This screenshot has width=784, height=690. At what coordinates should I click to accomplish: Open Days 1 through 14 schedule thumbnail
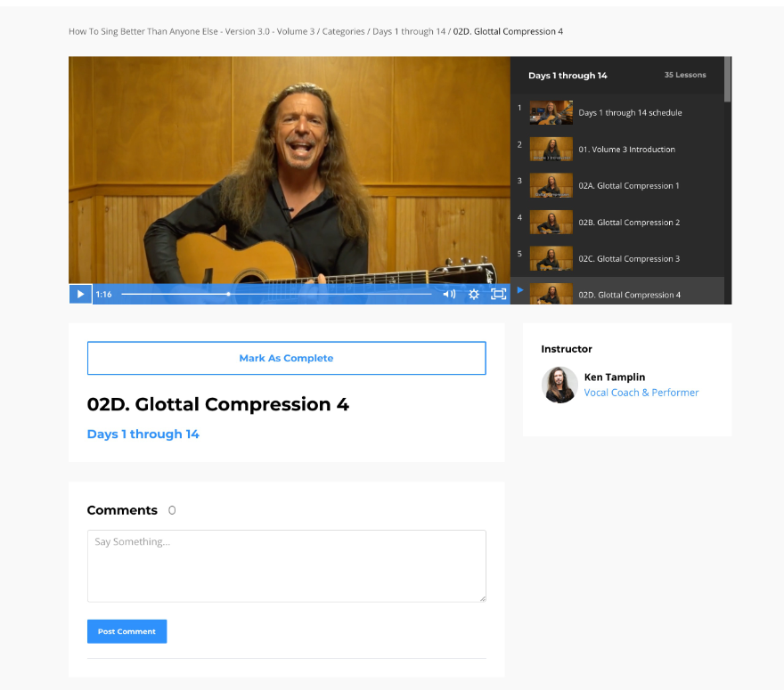coord(551,112)
